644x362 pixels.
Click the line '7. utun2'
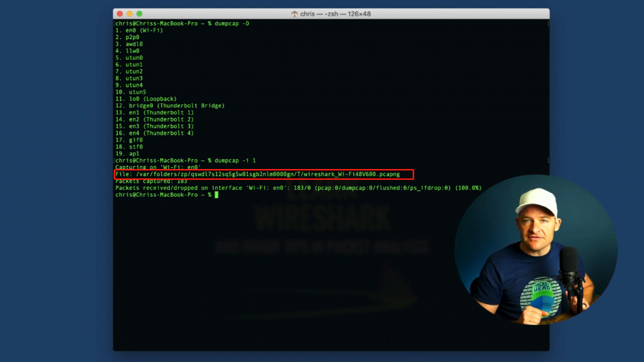[x=129, y=72]
